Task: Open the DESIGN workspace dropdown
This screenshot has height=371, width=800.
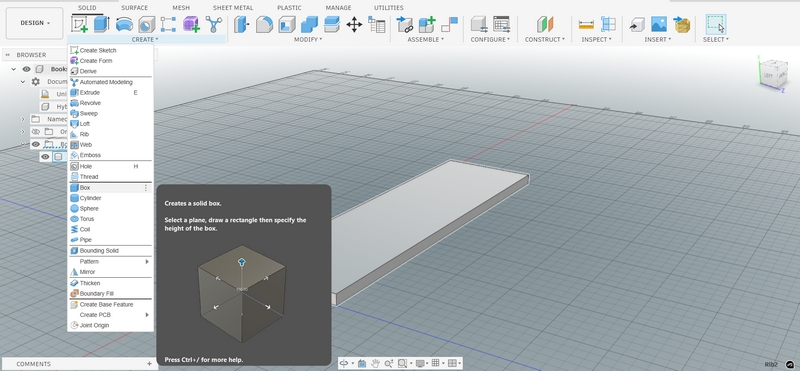Action: (35, 23)
